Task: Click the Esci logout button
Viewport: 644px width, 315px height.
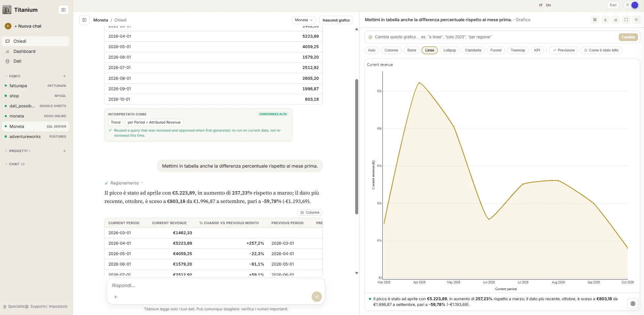Action: point(613,5)
